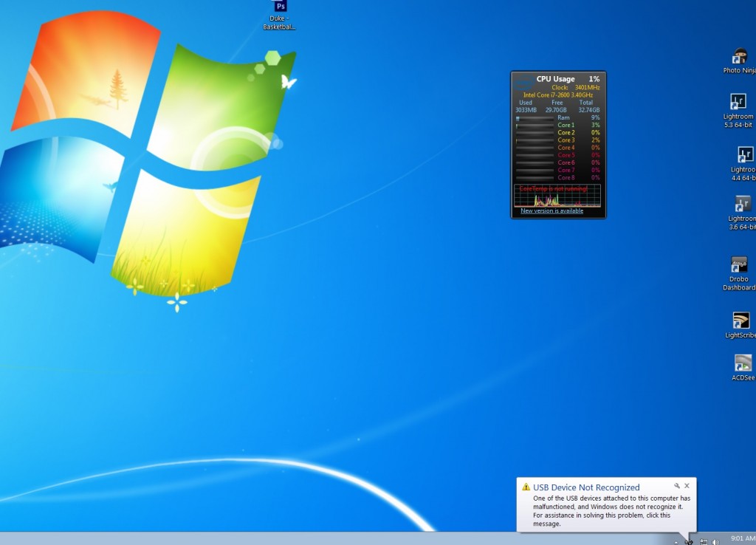
Task: Open the New version is available link
Action: pyautogui.click(x=551, y=210)
